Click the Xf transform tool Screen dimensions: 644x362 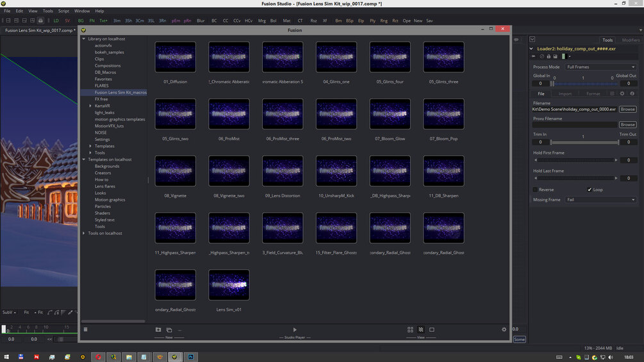(x=324, y=21)
